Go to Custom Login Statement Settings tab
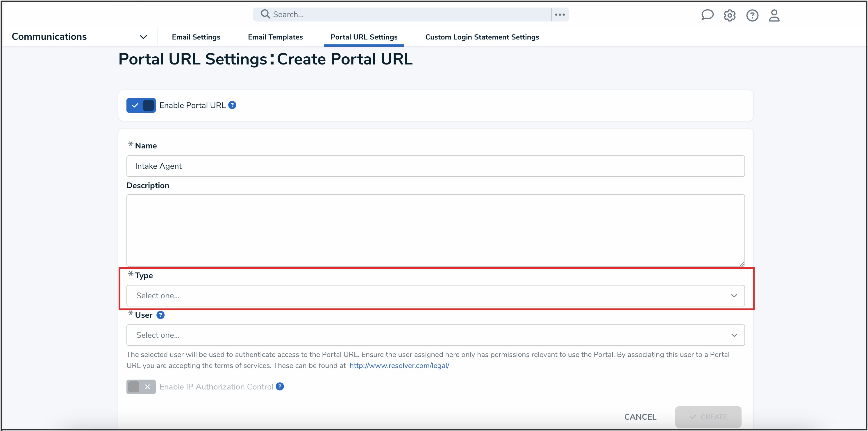The width and height of the screenshot is (868, 431). [482, 37]
